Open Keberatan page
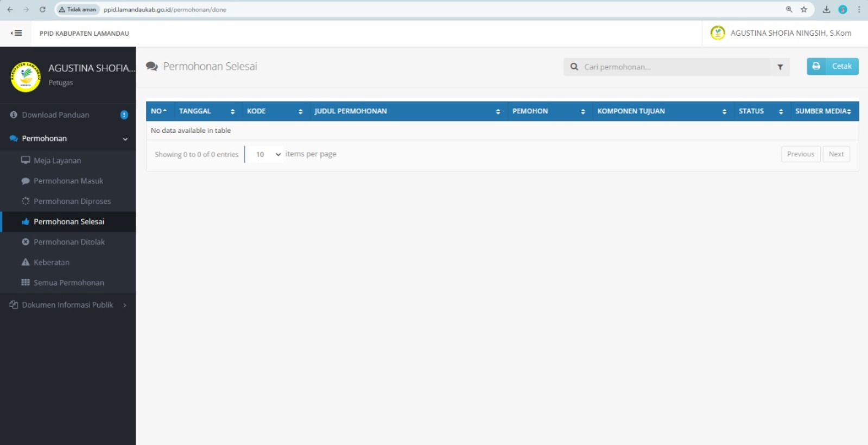Viewport: 868px width, 445px height. point(68,262)
